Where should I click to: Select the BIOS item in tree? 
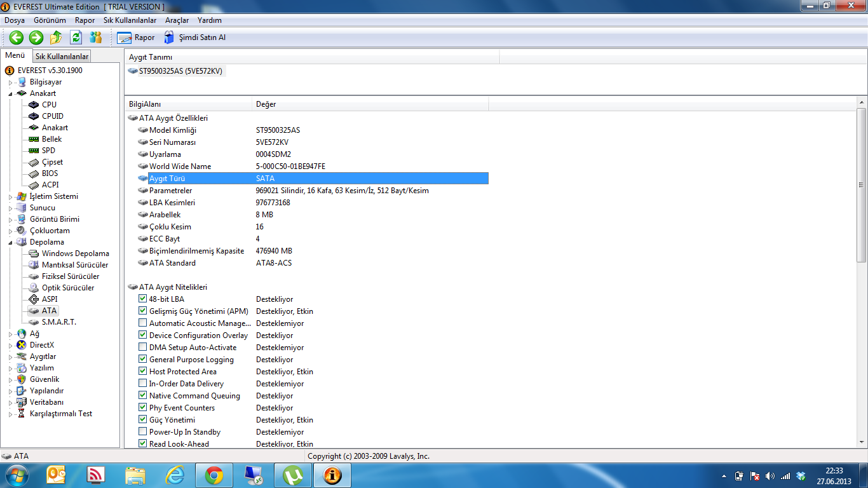[50, 173]
